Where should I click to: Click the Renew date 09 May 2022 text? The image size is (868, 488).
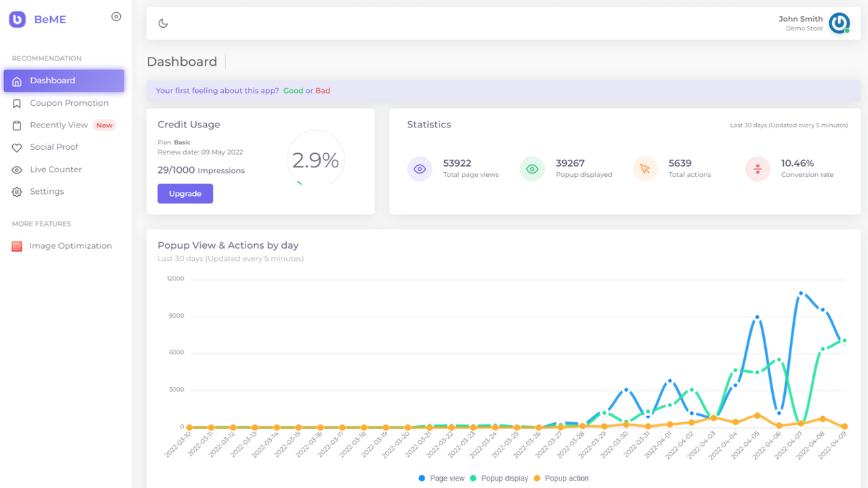coord(200,152)
